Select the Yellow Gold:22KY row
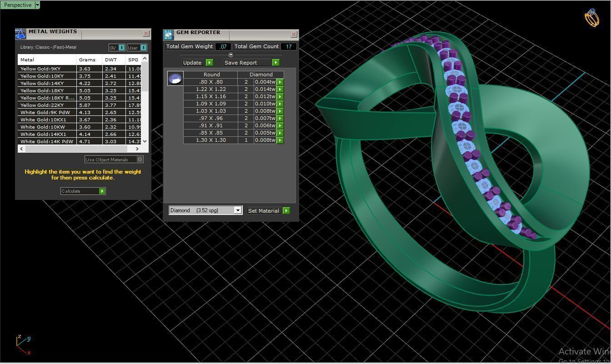Screen dimensions: 611x364 80,105
